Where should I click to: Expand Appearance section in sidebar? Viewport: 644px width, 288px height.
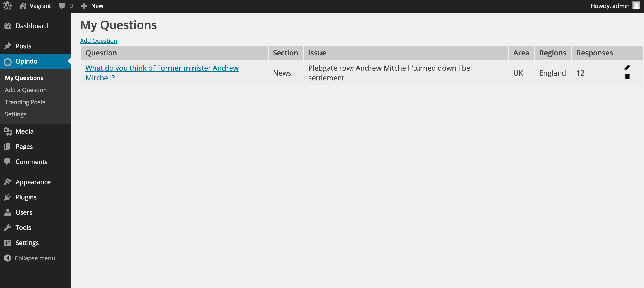click(x=33, y=182)
